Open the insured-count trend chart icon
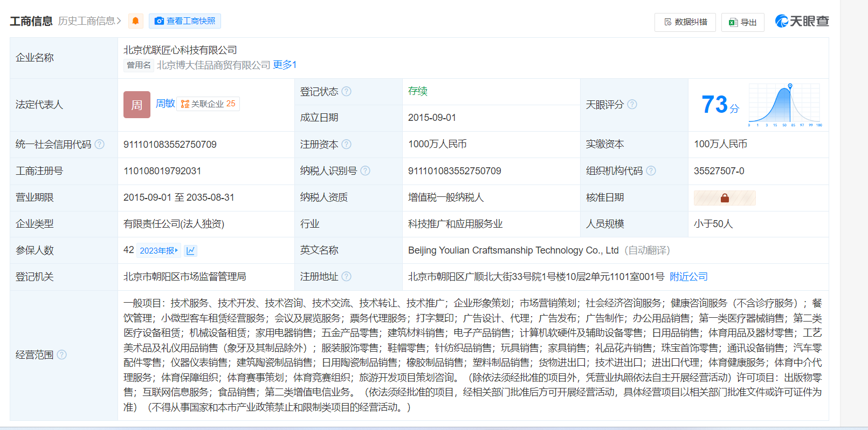 [x=191, y=250]
